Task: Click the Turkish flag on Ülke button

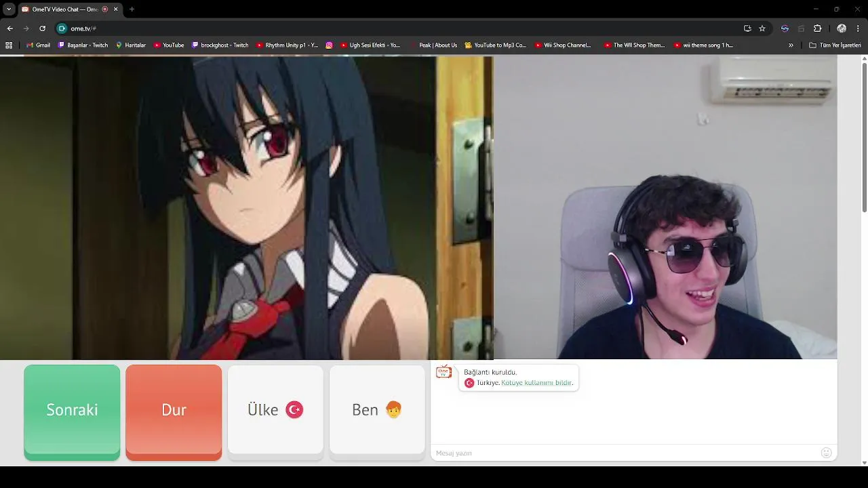Action: [x=294, y=410]
